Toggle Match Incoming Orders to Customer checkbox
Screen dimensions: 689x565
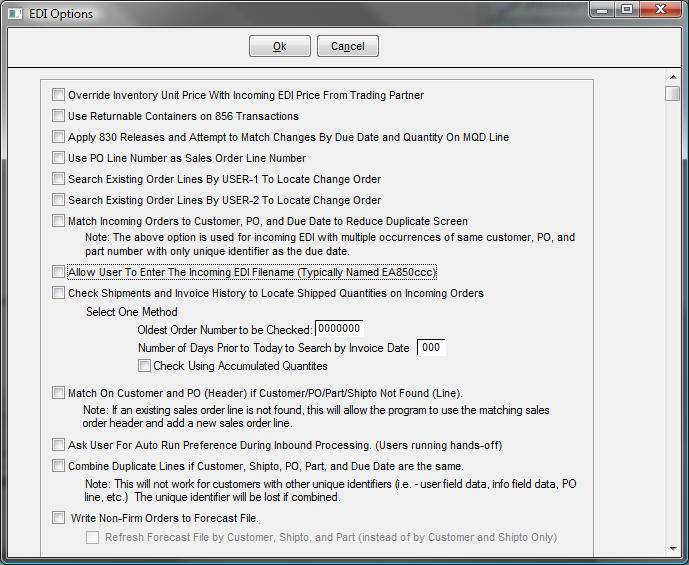click(x=58, y=221)
